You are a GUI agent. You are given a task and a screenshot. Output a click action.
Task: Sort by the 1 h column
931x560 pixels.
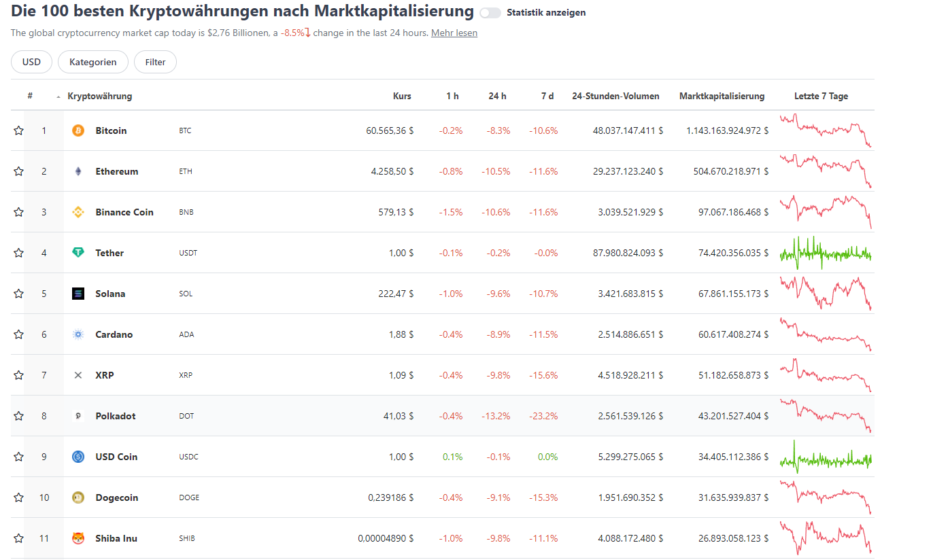point(452,96)
